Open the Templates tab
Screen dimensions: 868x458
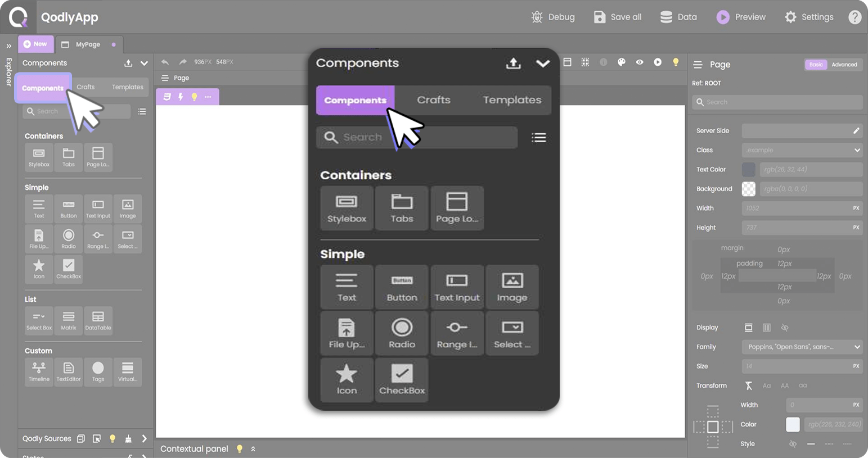tap(127, 87)
